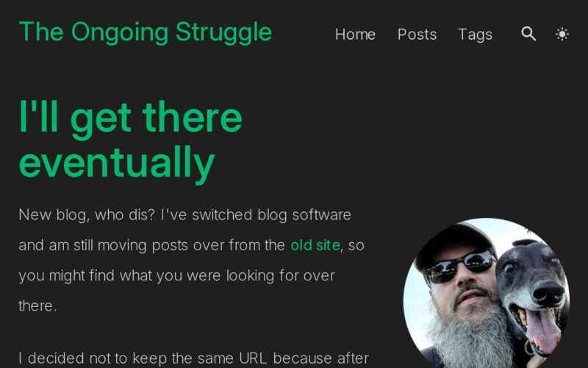The height and width of the screenshot is (368, 588).
Task: Click the line "you might find what you were"
Action: coord(176,276)
